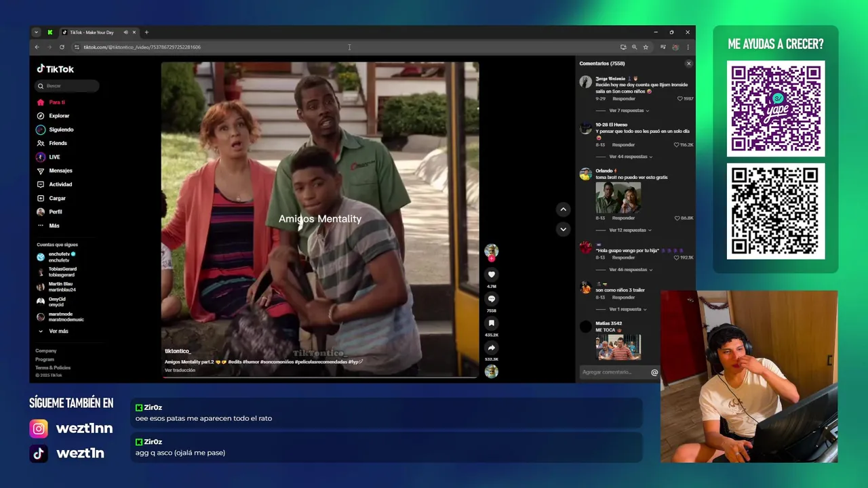Open the Friends section
Image resolution: width=868 pixels, height=488 pixels.
tap(52, 143)
